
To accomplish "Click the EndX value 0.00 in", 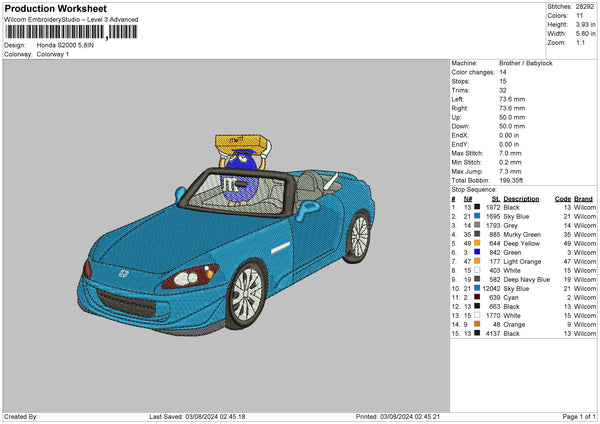I will click(509, 135).
